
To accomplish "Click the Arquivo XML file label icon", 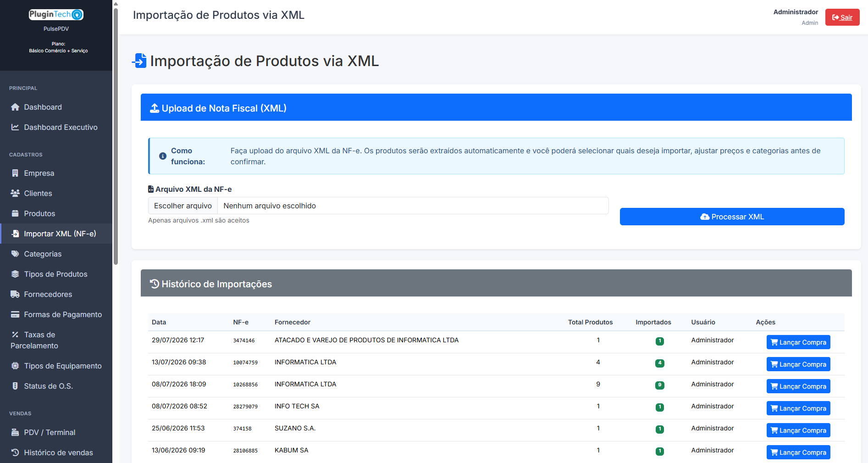I will (151, 189).
